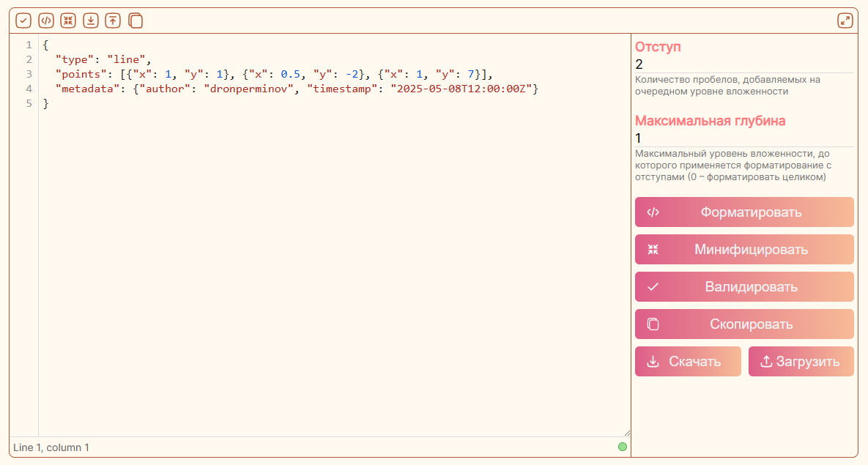This screenshot has width=868, height=465.
Task: Click the editor resize handle in bottom corner
Action: pyautogui.click(x=626, y=433)
